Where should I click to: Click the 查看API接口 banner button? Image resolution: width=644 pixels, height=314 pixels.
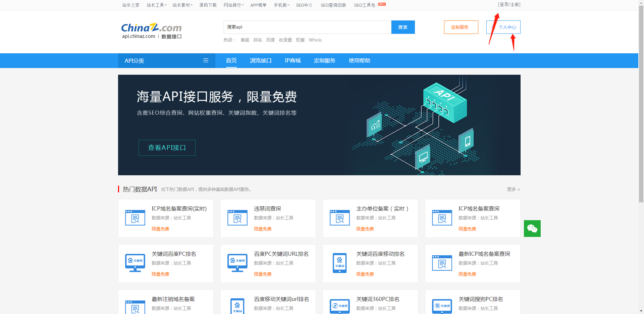[167, 148]
